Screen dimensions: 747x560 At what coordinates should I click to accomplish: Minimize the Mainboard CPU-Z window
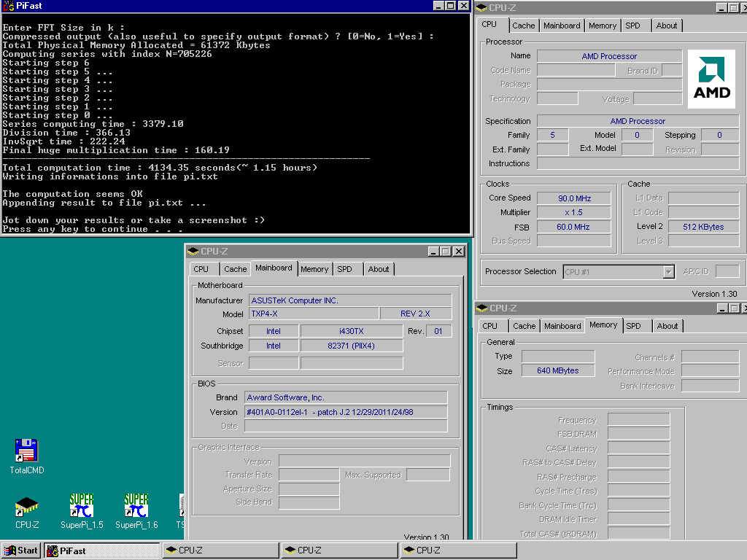coord(433,252)
